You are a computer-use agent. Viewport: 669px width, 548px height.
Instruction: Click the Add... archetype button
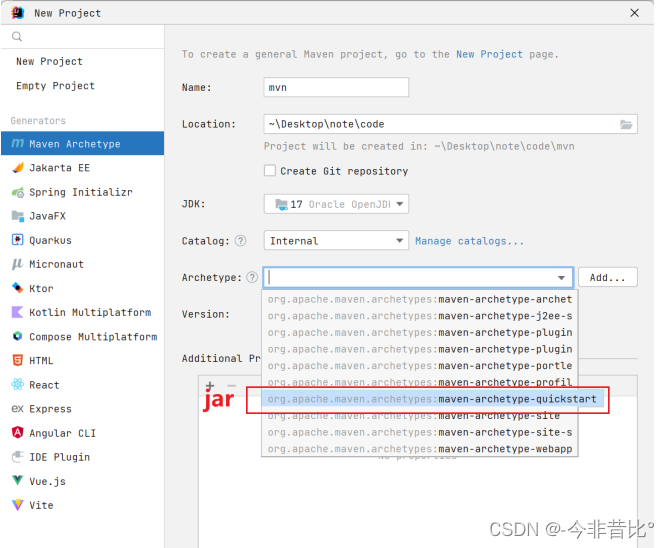coord(608,277)
